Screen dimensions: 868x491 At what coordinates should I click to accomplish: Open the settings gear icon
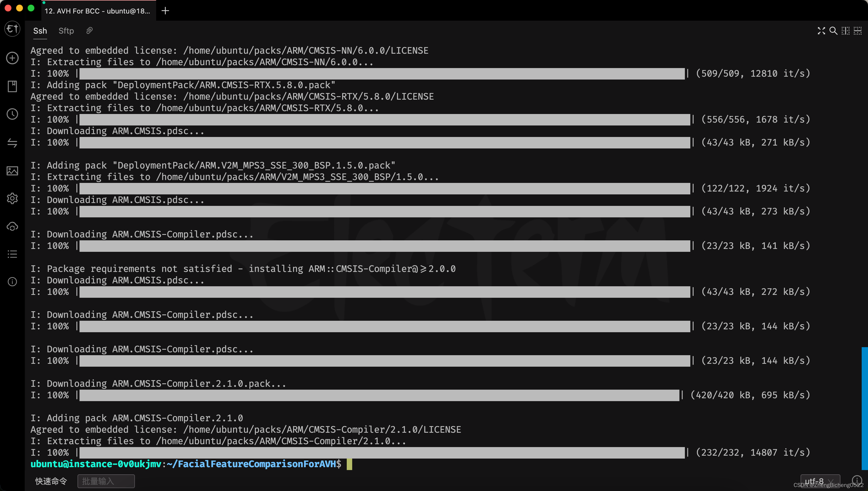coord(12,198)
